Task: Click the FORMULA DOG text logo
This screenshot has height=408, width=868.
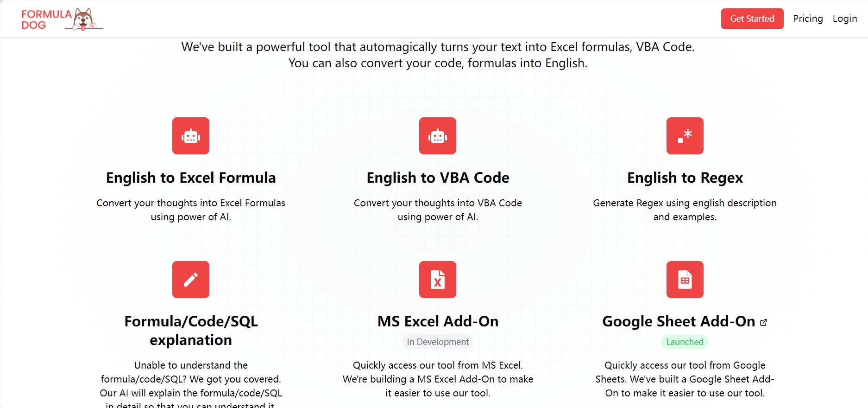Action: (46, 19)
